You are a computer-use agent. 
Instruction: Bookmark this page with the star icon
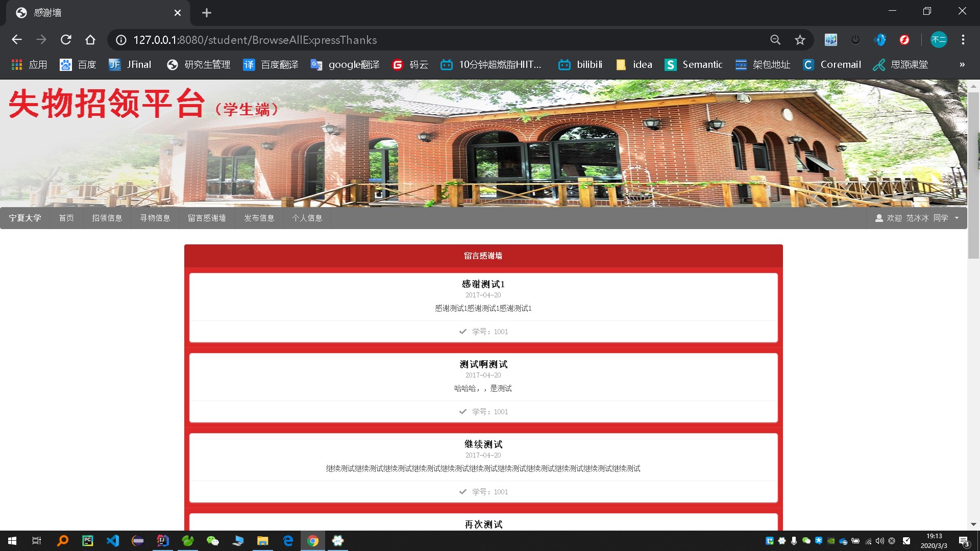coord(800,40)
